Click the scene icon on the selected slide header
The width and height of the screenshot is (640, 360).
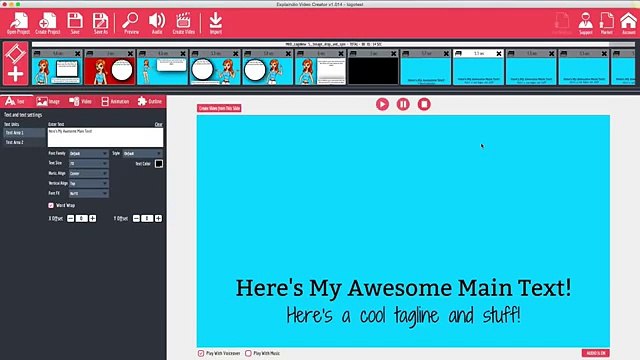(458, 53)
